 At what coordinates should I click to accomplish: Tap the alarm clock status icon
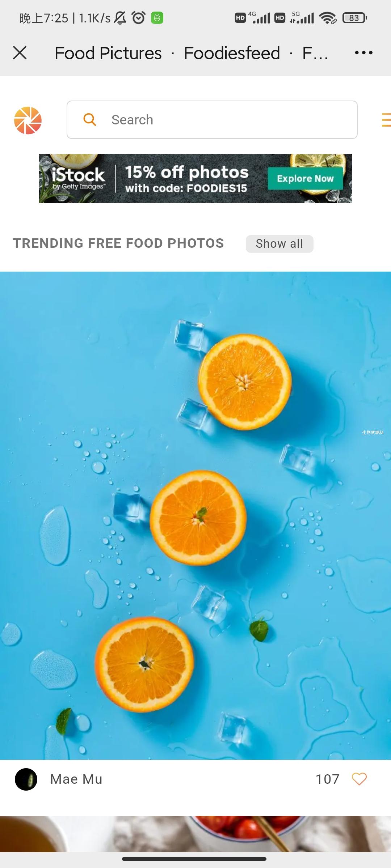pyautogui.click(x=138, y=17)
